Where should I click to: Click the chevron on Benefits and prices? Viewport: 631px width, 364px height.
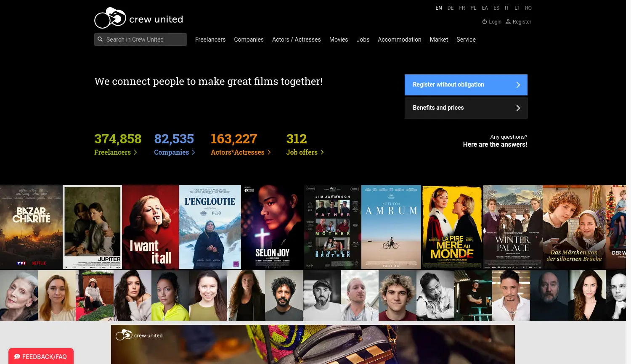click(x=518, y=108)
